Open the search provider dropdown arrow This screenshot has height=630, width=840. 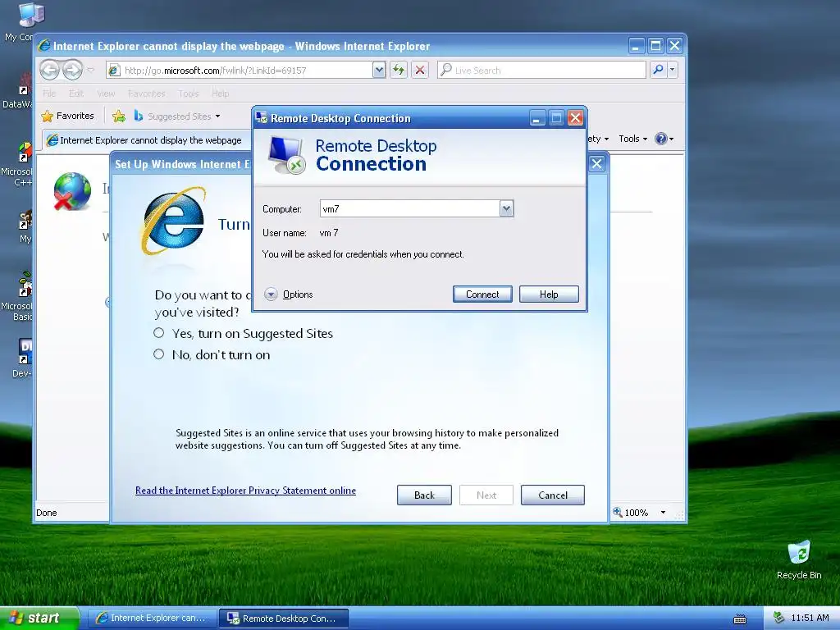[x=673, y=70]
